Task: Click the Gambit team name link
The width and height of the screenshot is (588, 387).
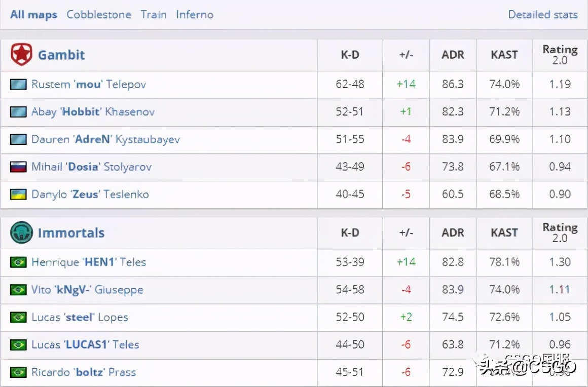Action: (61, 55)
